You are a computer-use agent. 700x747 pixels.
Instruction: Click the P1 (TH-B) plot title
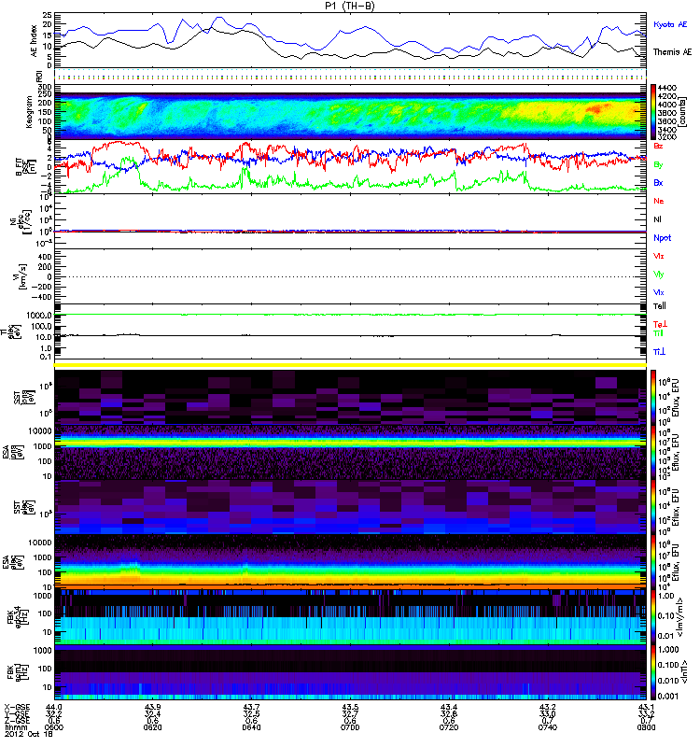350,7
